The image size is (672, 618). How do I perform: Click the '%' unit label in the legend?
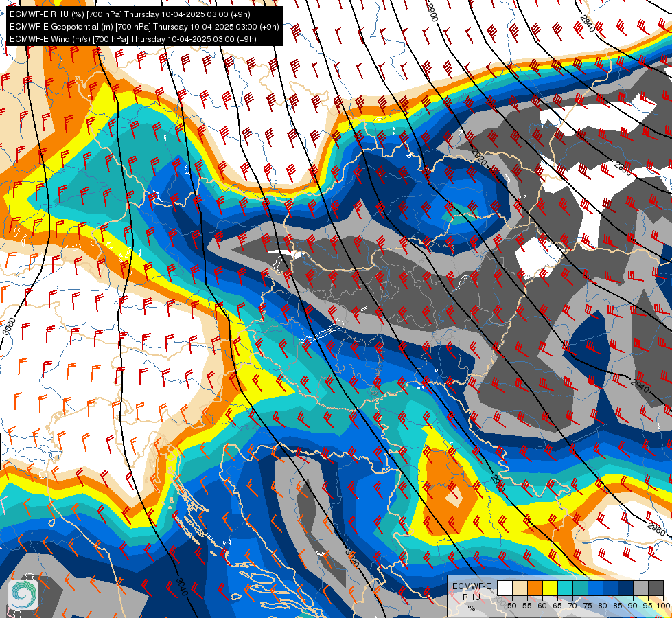[x=472, y=608]
